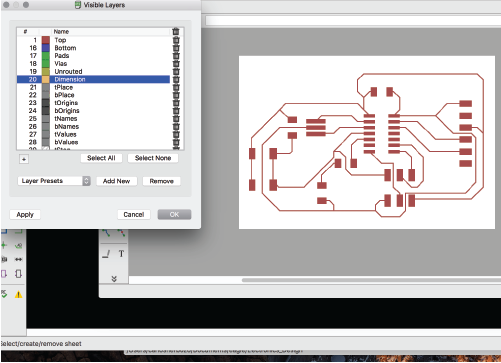Click the plus button below layer list
Viewport: 501px width, 363px height.
coord(24,159)
